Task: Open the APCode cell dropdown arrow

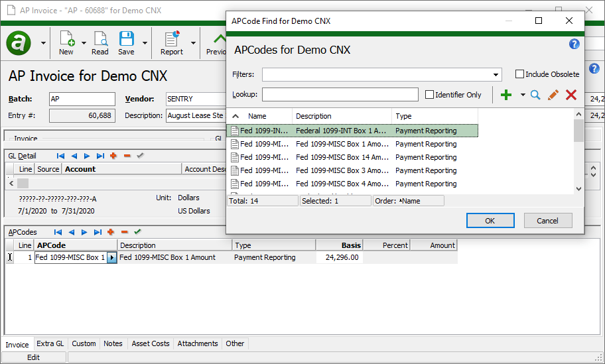Action: [112, 257]
